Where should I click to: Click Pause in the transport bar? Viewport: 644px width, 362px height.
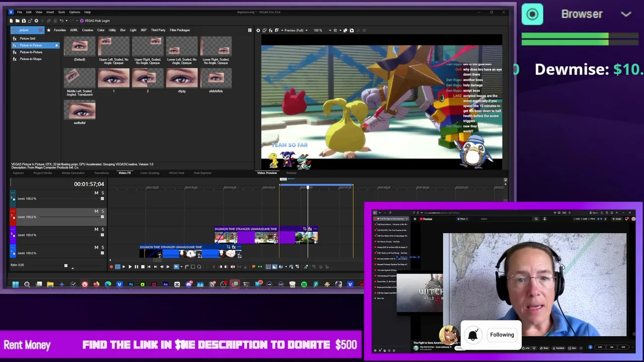136,267
